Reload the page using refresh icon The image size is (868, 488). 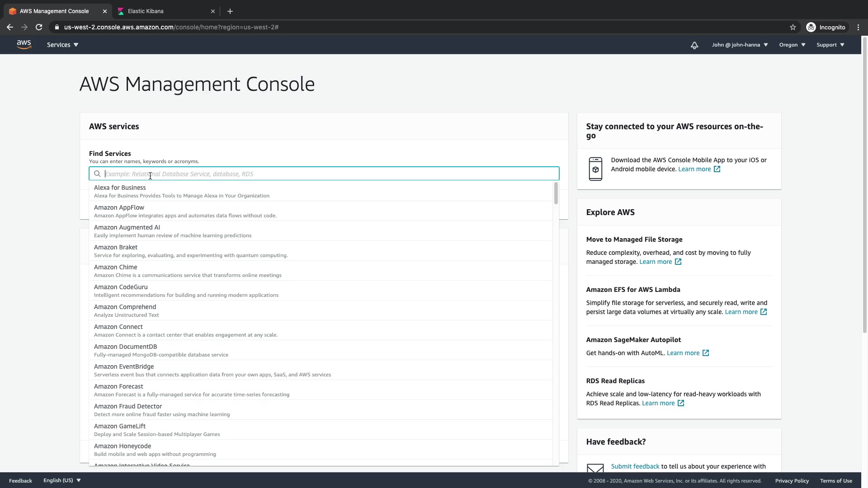(39, 27)
